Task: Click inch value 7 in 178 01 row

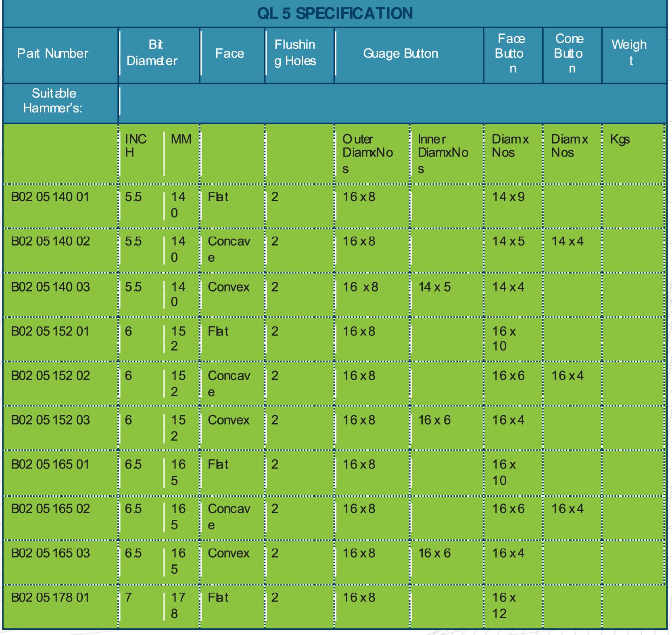Action: (128, 597)
